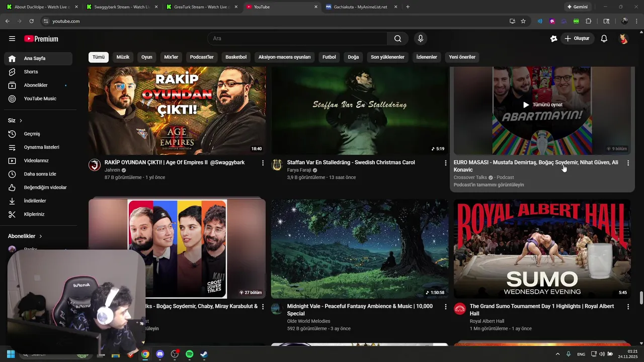Expand the Siz section
644x362 pixels.
tap(15, 121)
